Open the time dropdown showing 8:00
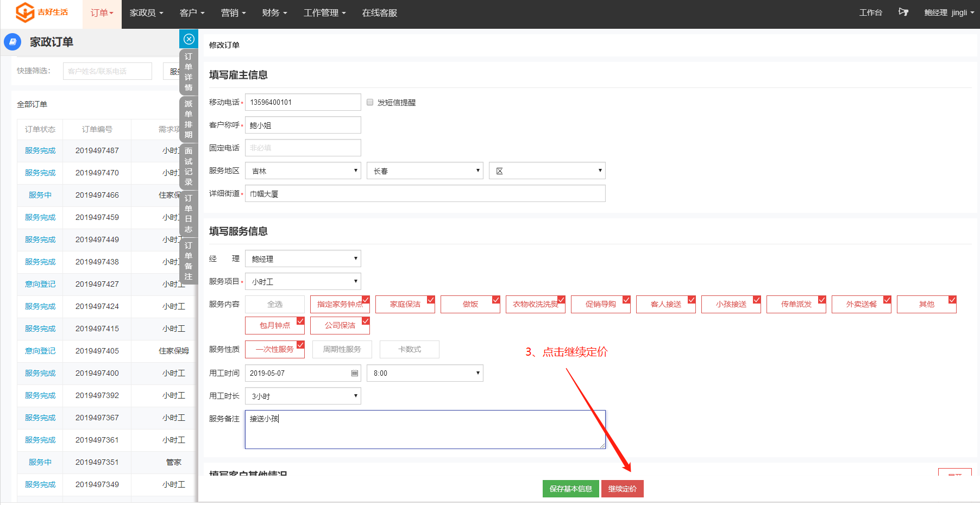The width and height of the screenshot is (980, 505). point(425,373)
